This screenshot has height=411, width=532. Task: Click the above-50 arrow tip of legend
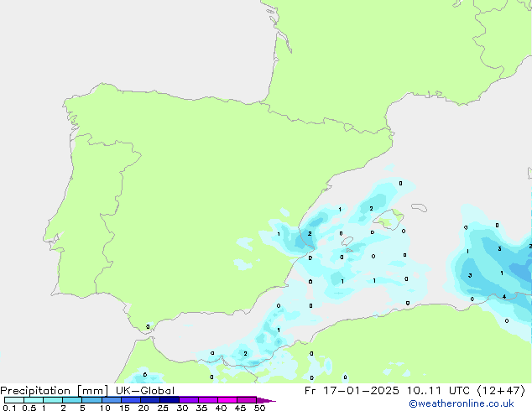[x=266, y=400]
